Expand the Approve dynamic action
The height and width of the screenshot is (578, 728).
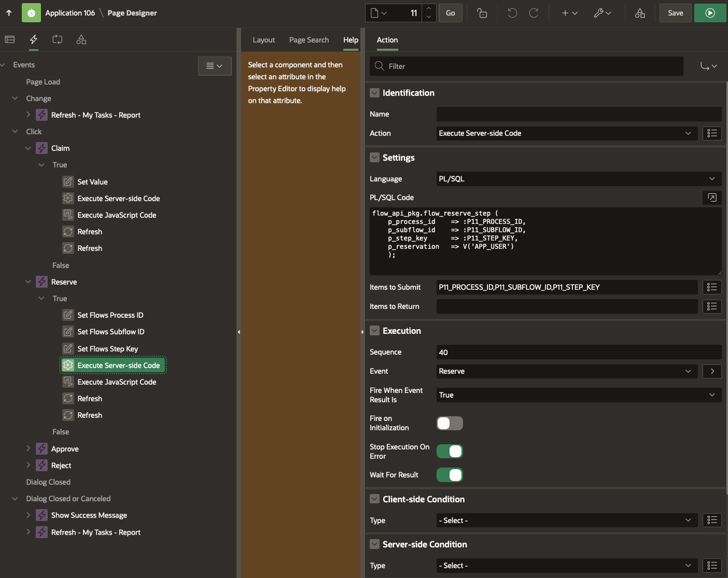click(x=28, y=448)
